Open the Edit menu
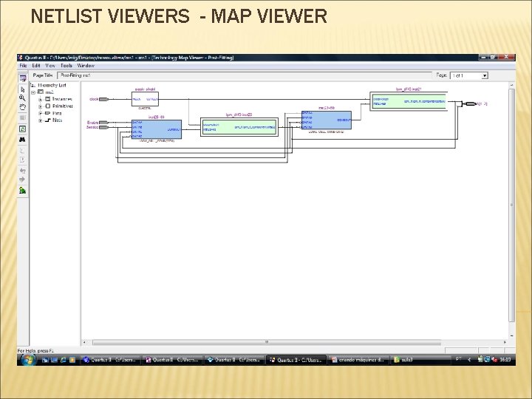This screenshot has width=532, height=399. coord(36,66)
